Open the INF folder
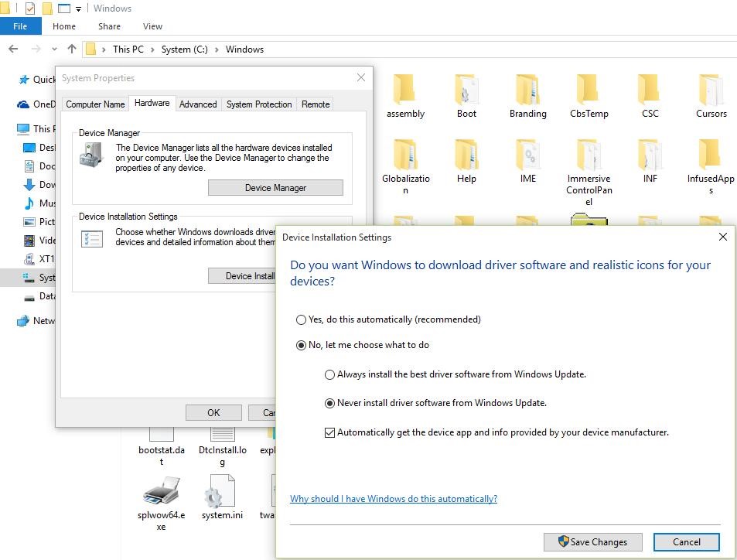The image size is (737, 560). point(649,157)
